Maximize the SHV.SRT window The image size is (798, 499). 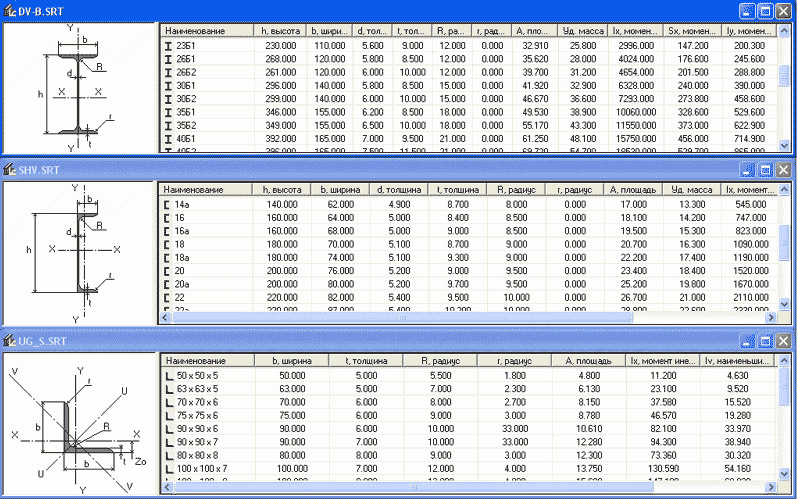[x=766, y=171]
